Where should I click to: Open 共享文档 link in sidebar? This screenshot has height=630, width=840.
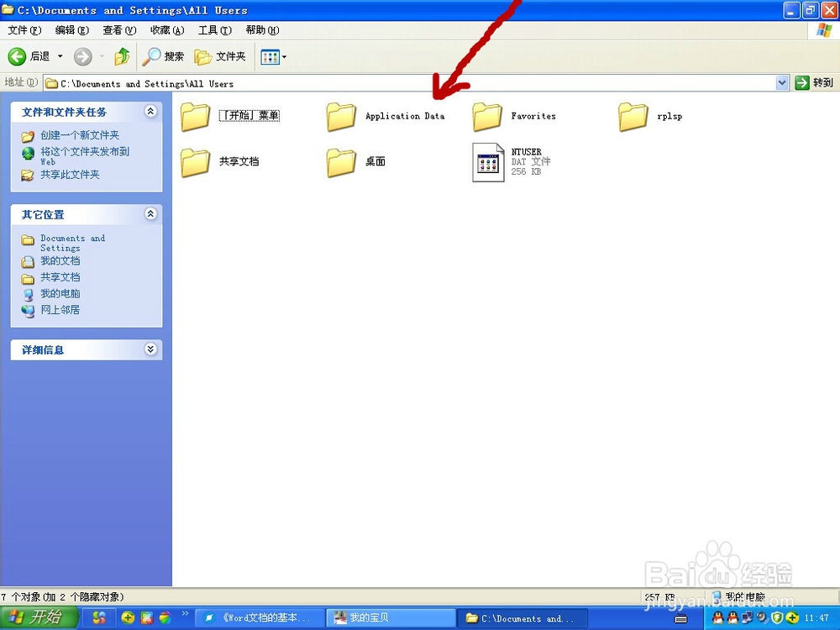click(x=60, y=277)
